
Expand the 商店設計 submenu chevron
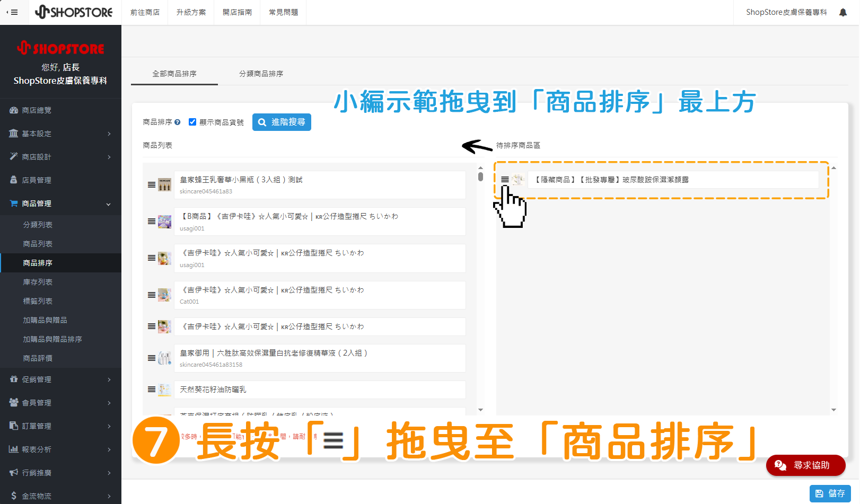(x=109, y=157)
